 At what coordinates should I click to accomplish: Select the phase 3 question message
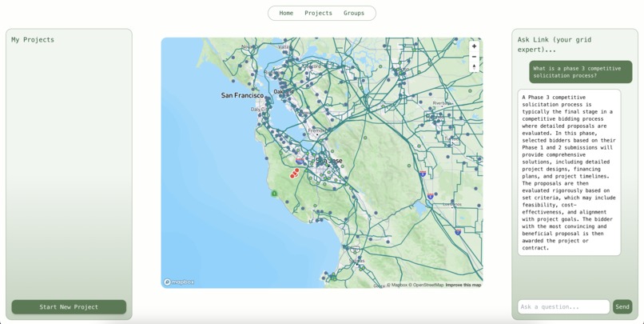(x=580, y=72)
